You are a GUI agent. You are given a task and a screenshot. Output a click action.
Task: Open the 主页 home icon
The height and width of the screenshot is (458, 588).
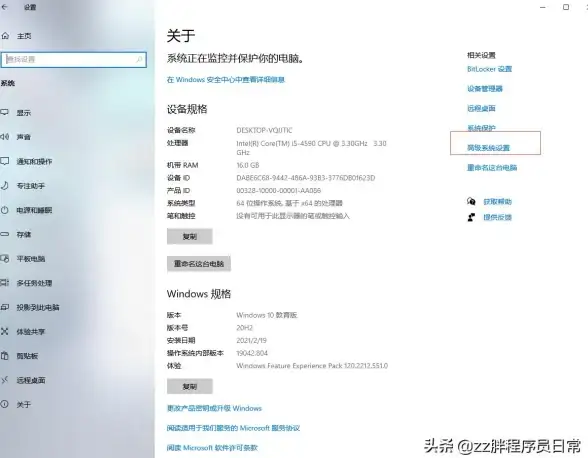coord(5,36)
